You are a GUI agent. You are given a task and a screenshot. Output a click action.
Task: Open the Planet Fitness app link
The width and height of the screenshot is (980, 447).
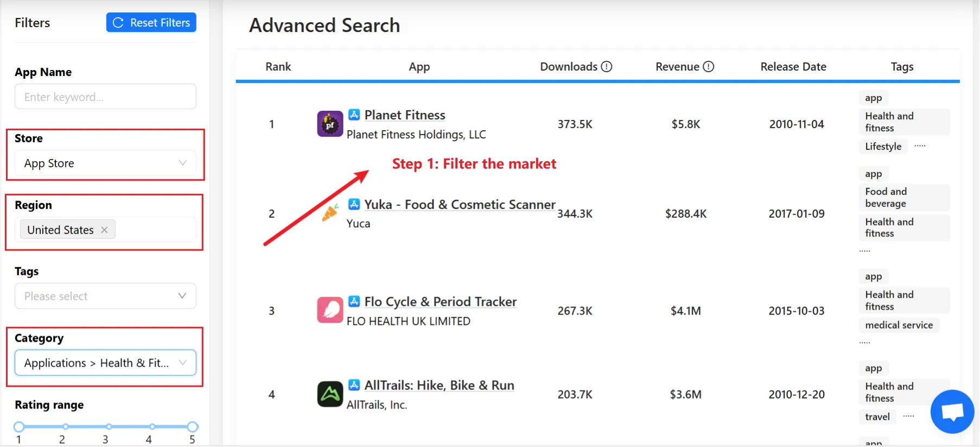tap(404, 115)
